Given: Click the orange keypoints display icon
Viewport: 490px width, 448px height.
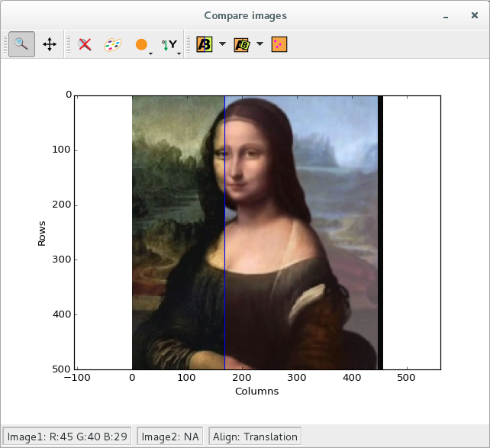Looking at the screenshot, I should pos(279,44).
